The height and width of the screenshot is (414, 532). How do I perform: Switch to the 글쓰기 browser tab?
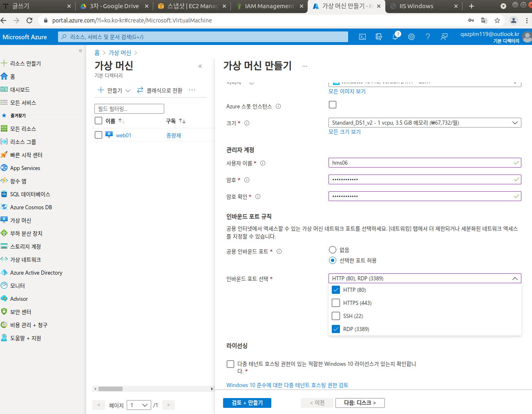coord(37,6)
